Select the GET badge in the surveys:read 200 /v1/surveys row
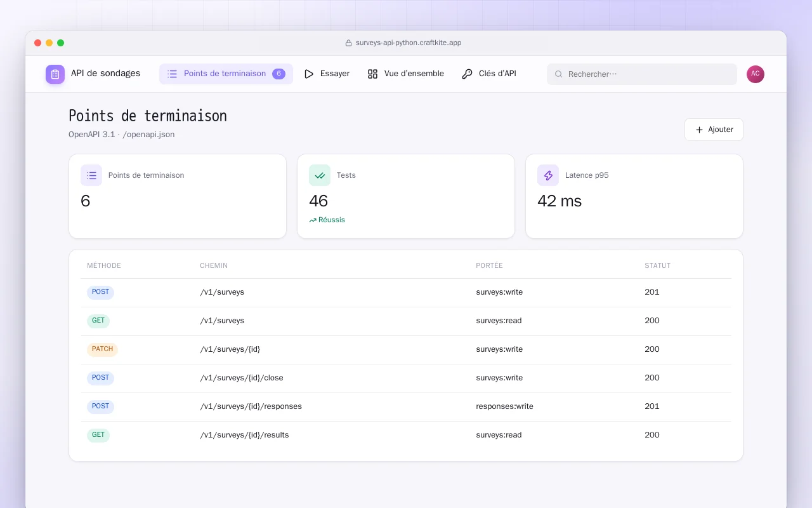This screenshot has width=812, height=508. [x=98, y=321]
